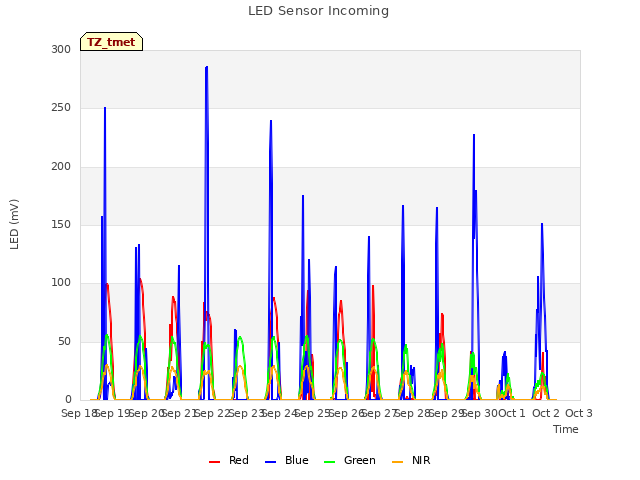Click the green legend color swatch

(x=329, y=462)
